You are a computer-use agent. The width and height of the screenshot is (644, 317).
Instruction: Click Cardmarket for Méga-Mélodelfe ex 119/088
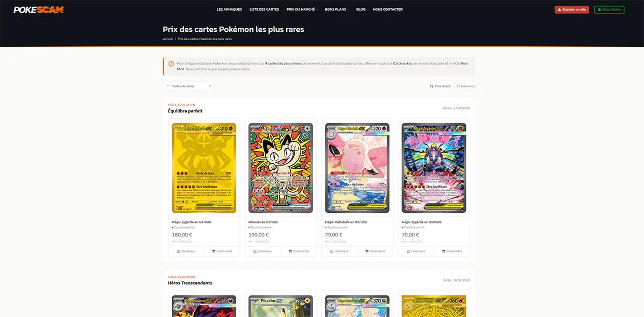pos(375,251)
